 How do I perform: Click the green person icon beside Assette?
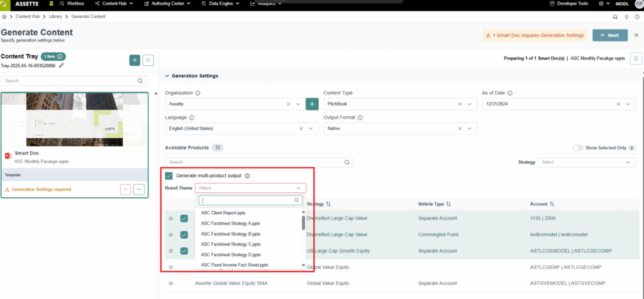click(x=51, y=3)
